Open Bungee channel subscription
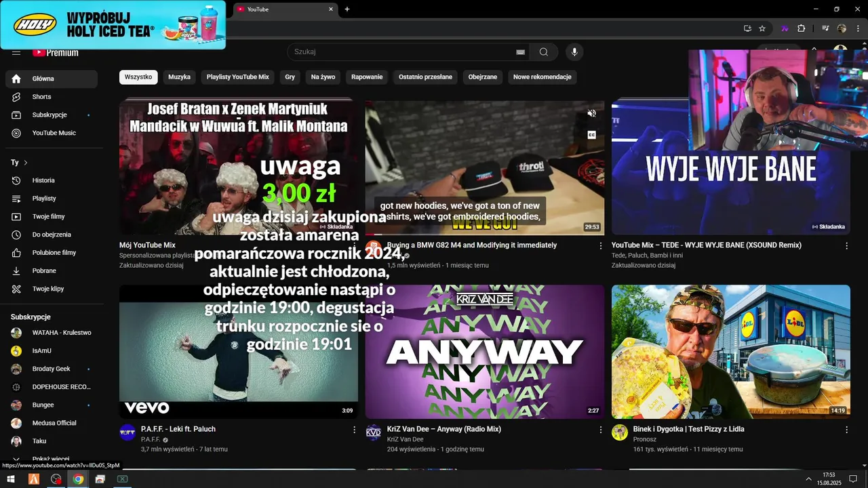 pos(52,405)
